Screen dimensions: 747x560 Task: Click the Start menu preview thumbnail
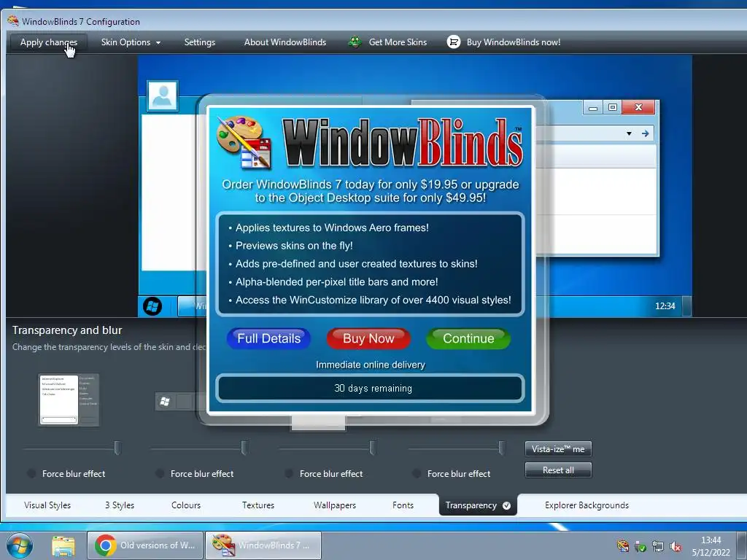(69, 400)
